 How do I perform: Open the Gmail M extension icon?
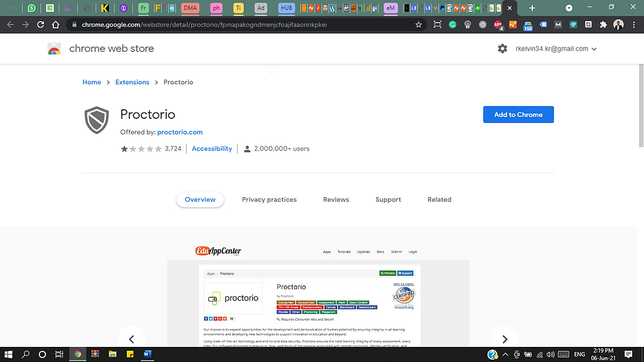[558, 24]
